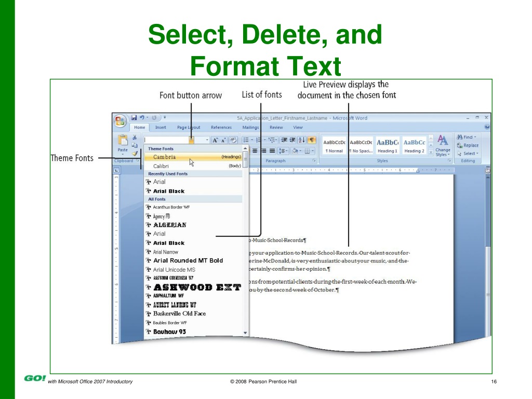Click the Align Text Right icon

click(x=263, y=151)
